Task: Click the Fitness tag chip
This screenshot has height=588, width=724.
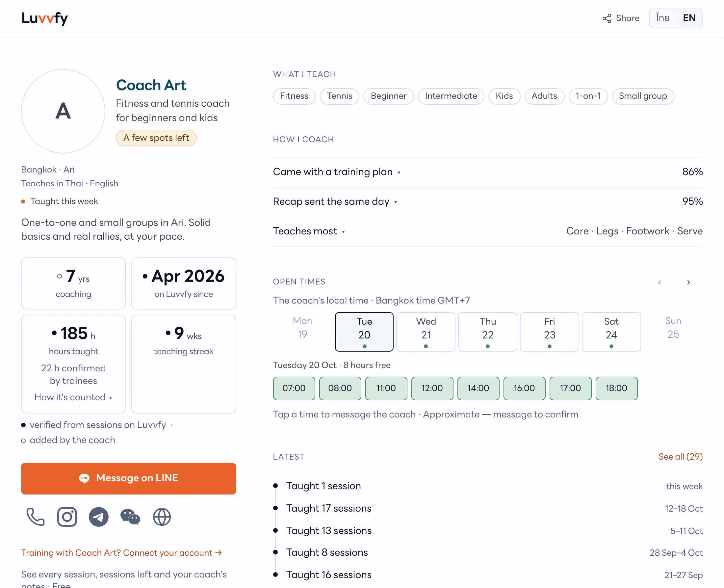Action: [x=294, y=96]
